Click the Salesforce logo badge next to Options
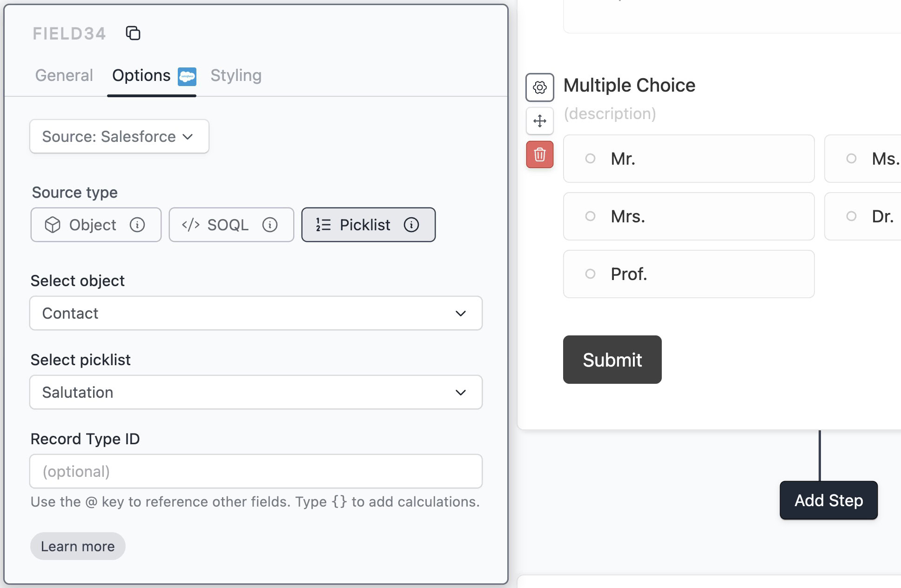 187,76
